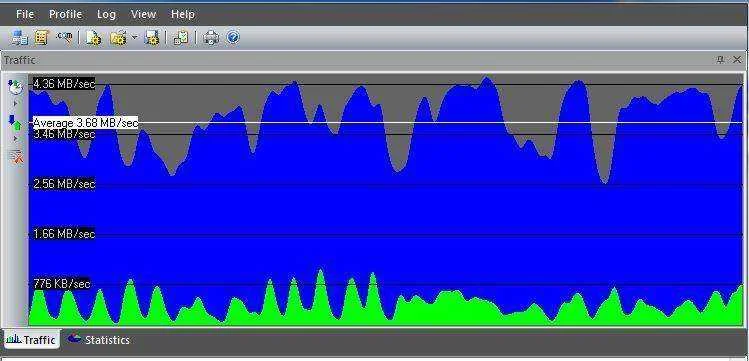Click the 'Average 3.68 MB/sec' label
The width and height of the screenshot is (749, 361).
tap(86, 123)
